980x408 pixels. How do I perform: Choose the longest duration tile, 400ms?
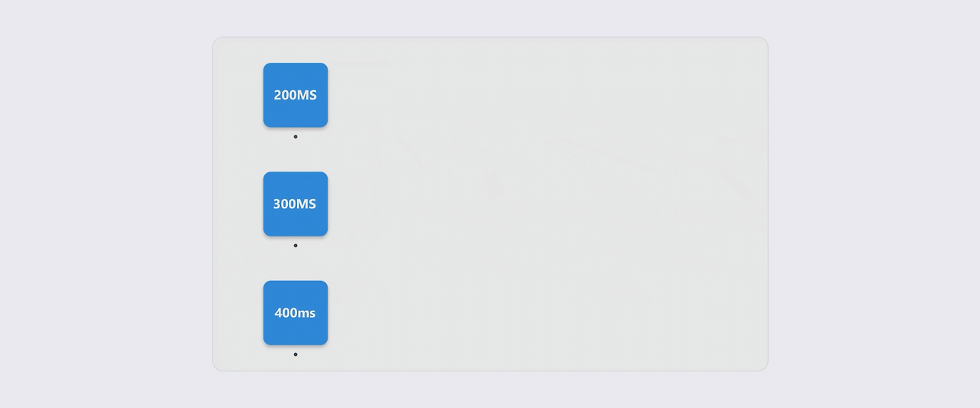pos(296,312)
